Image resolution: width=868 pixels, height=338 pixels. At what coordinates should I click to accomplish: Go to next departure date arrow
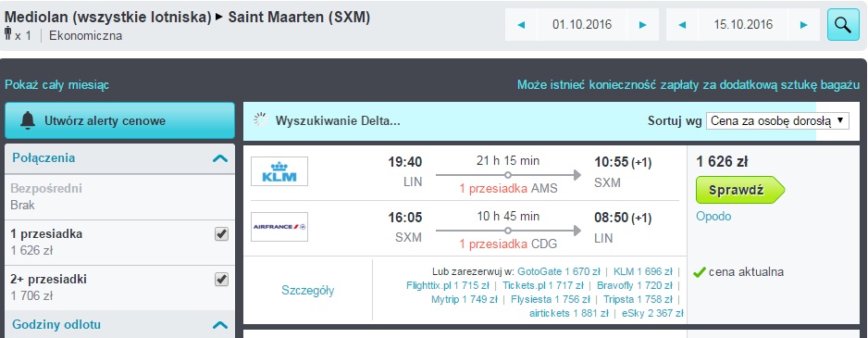click(643, 24)
